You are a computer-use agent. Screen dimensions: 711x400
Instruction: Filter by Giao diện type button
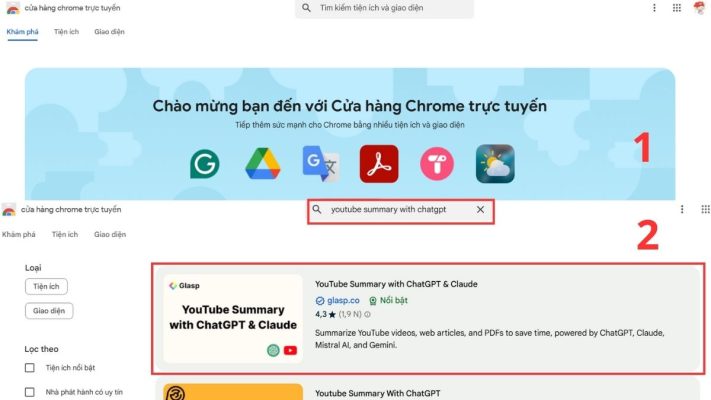point(49,311)
